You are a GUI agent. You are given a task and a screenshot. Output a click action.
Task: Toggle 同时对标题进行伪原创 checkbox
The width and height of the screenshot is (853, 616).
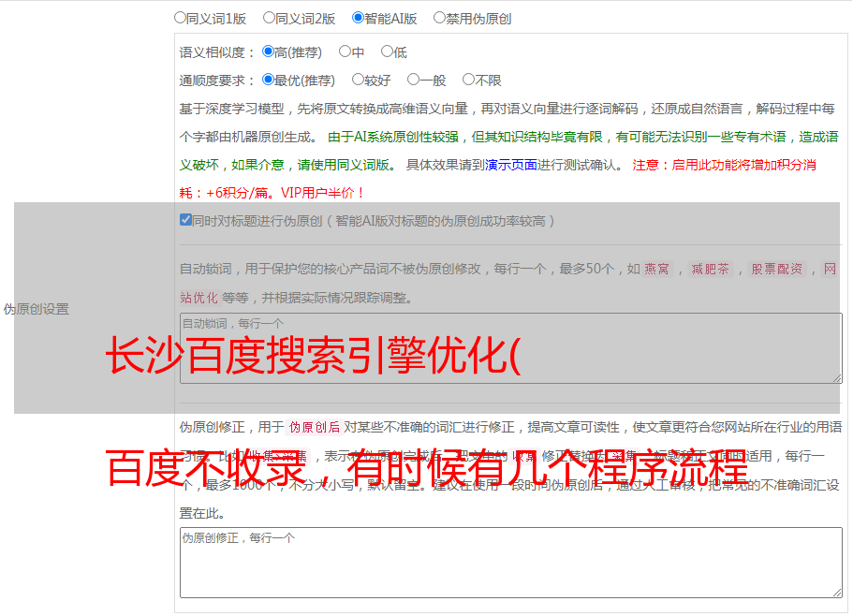point(185,220)
